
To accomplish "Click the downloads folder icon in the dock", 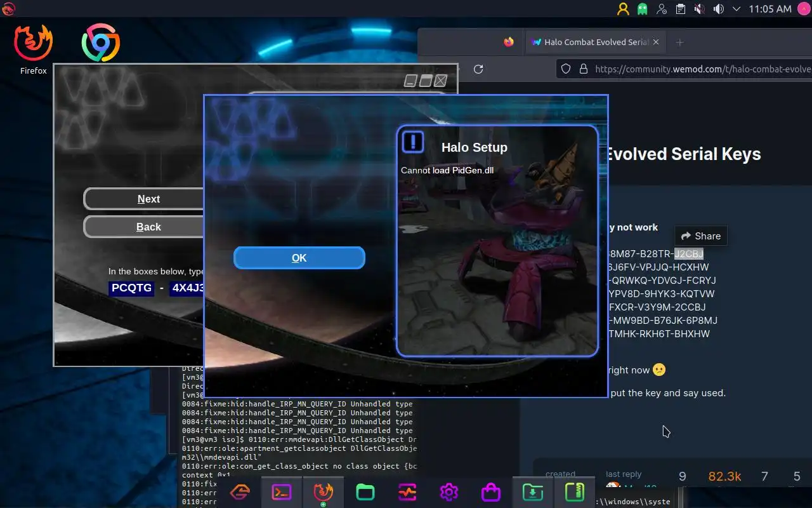I will click(x=532, y=492).
